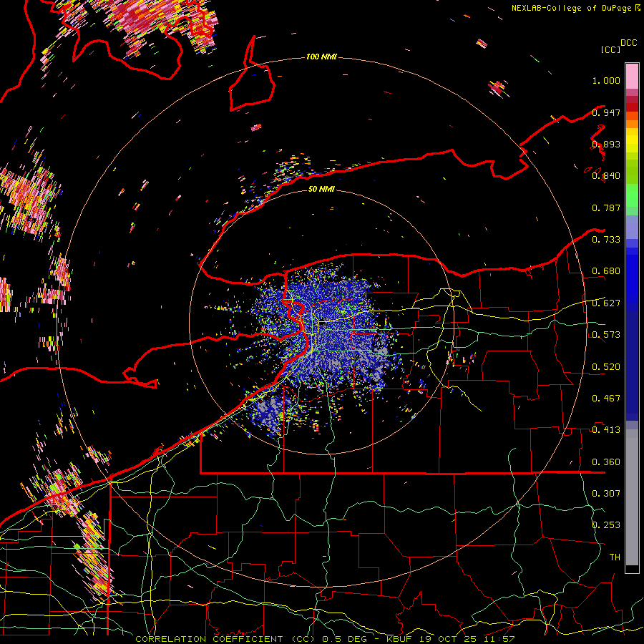
Task: Pick the red segment of the color bar
Action: [632, 107]
